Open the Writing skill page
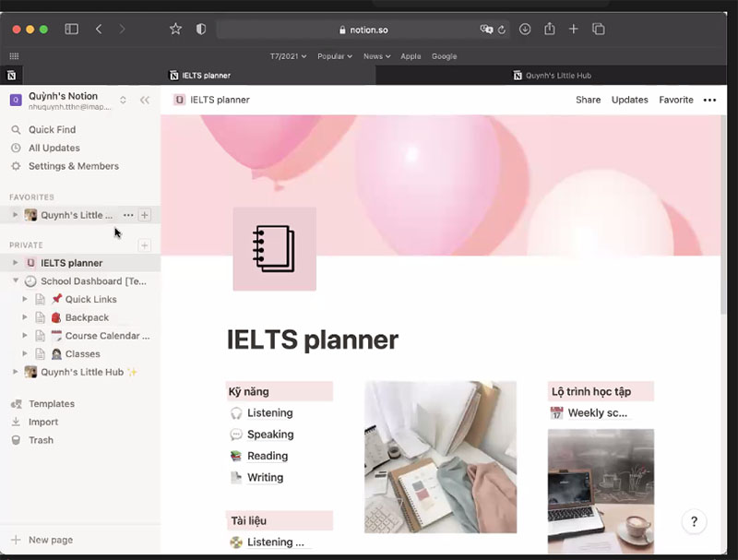738x560 pixels. [265, 477]
